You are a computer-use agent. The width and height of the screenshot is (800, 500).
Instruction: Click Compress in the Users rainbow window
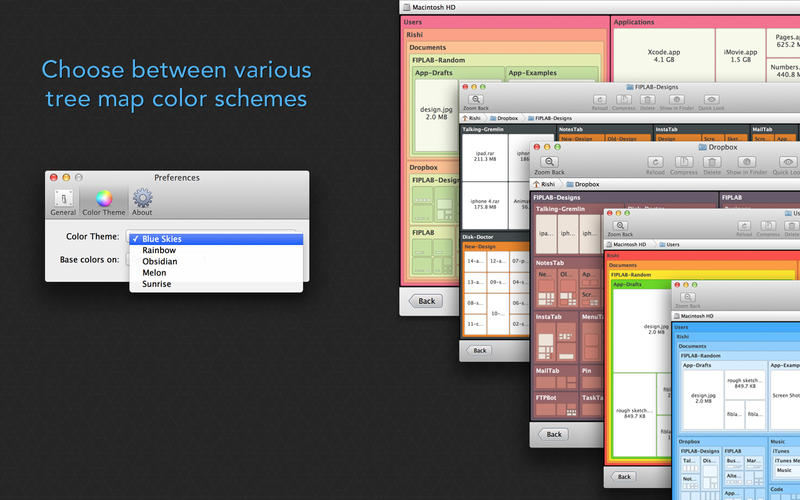pyautogui.click(x=768, y=229)
